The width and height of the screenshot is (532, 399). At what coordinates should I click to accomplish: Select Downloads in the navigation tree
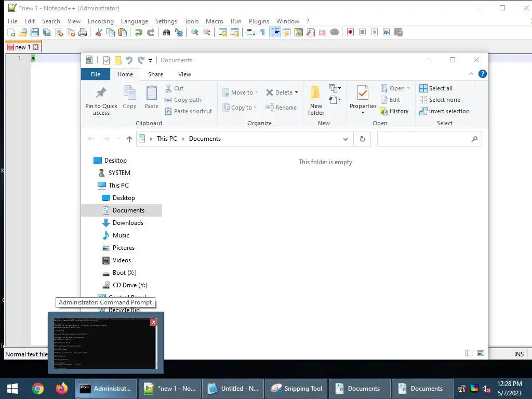(122, 223)
